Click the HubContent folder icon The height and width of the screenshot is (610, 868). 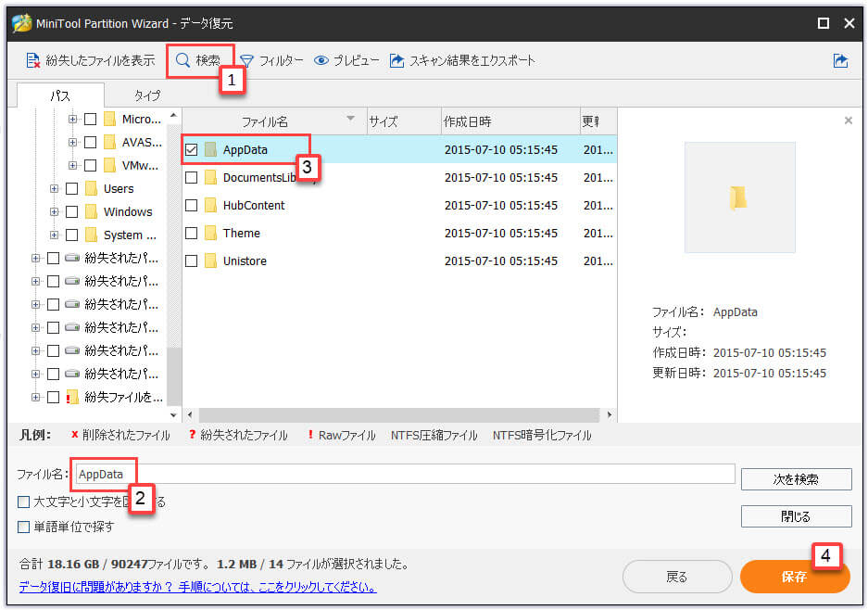[210, 205]
